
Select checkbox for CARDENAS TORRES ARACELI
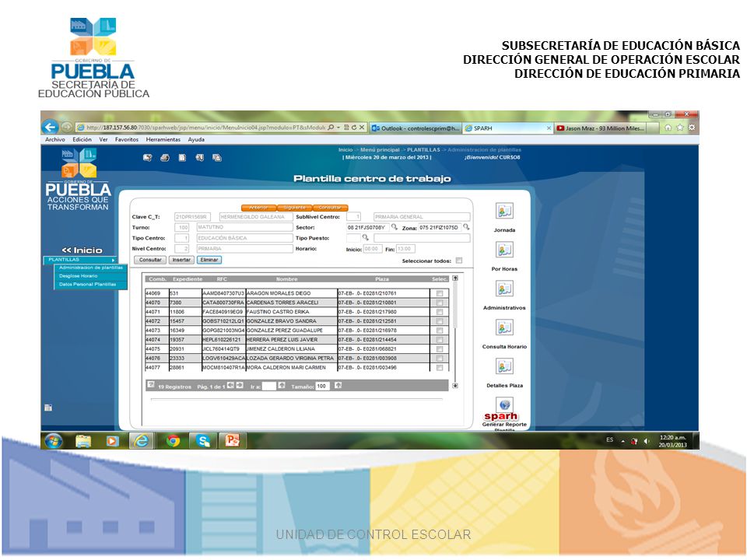pos(439,303)
